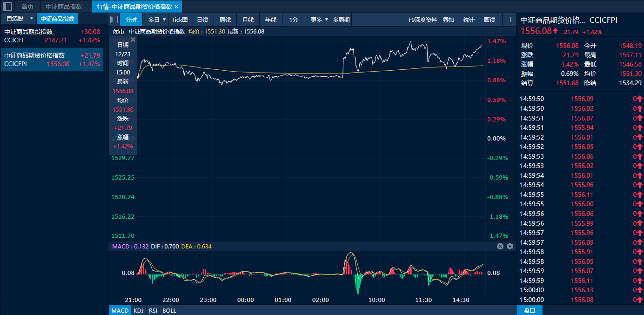
Task: Open the 盘口 tab at bottom right
Action: point(530,310)
